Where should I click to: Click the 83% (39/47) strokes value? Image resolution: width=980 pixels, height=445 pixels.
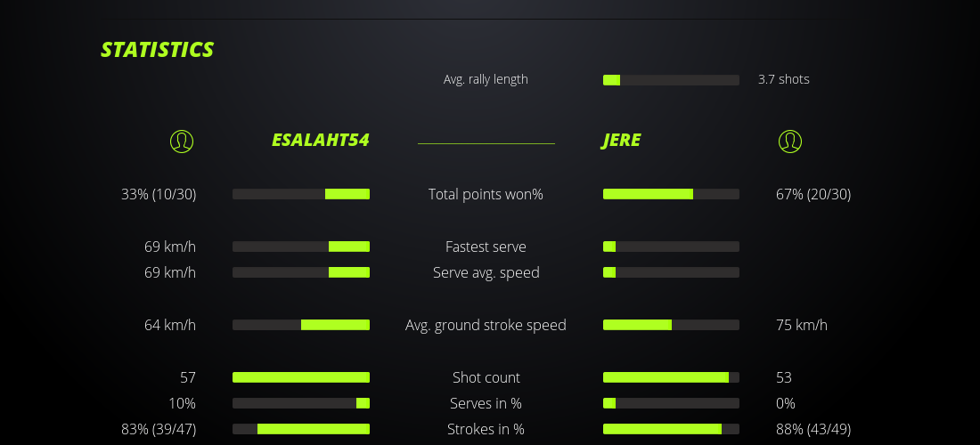coord(159,429)
